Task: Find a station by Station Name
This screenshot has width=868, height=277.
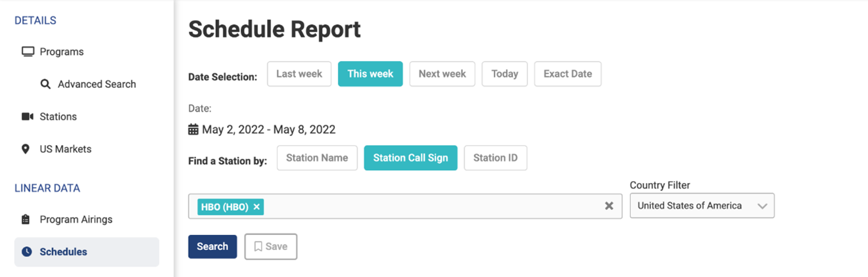Action: (x=317, y=158)
